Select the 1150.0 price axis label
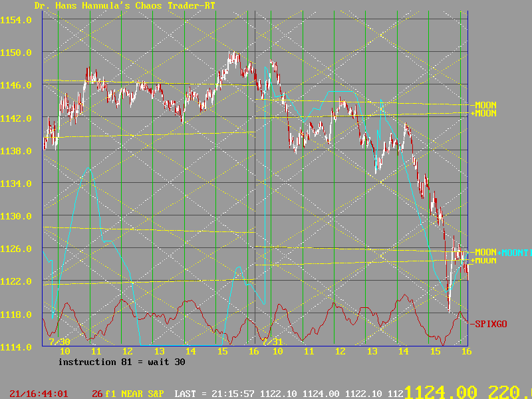The image size is (532, 399). point(16,53)
